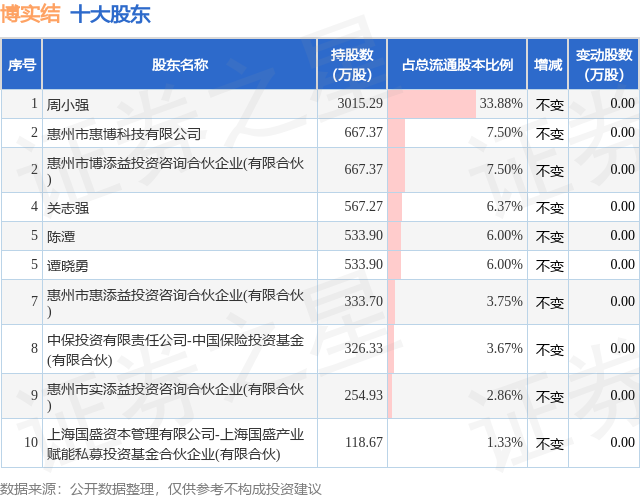Screen dimensions: 640x498
Task: Click the 1.33% ratio value
Action: [x=504, y=442]
